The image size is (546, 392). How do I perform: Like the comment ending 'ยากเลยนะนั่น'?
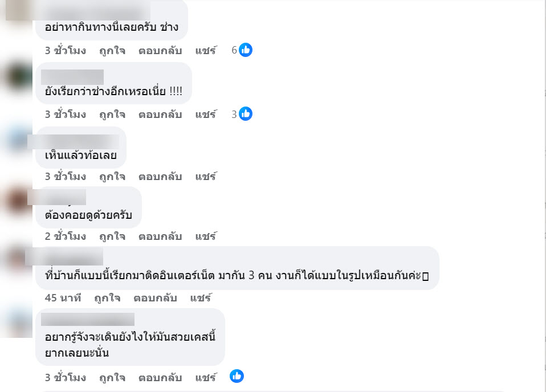click(112, 377)
